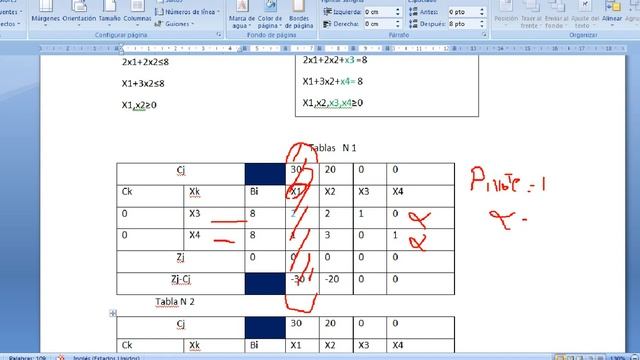Click the -20 cell in Zj-Cj row
Image resolution: width=640 pixels, height=360 pixels.
(x=336, y=284)
